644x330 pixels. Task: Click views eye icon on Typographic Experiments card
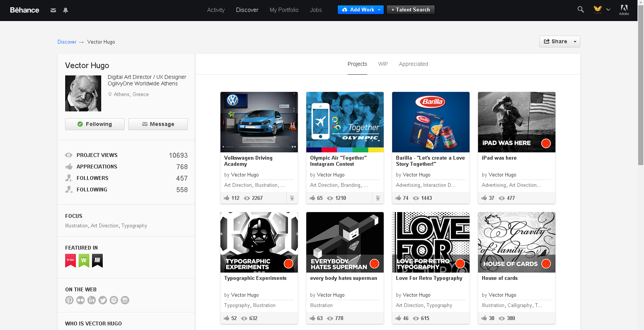(x=244, y=319)
